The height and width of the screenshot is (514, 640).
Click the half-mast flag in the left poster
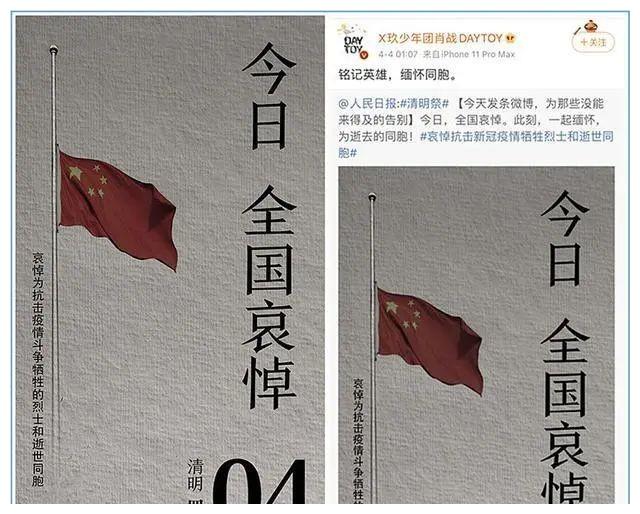point(118,210)
